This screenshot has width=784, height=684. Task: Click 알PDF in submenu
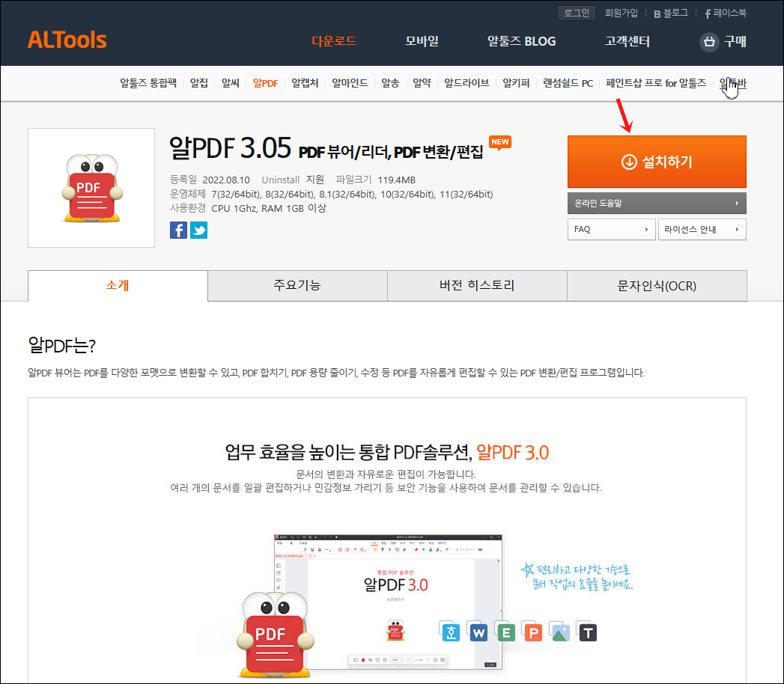pos(266,83)
